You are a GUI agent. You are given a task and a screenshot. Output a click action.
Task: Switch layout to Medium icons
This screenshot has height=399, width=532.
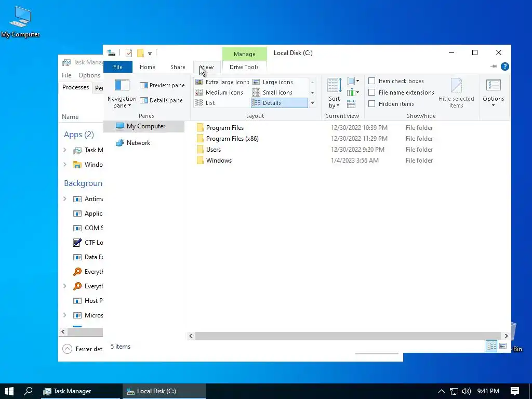219,92
